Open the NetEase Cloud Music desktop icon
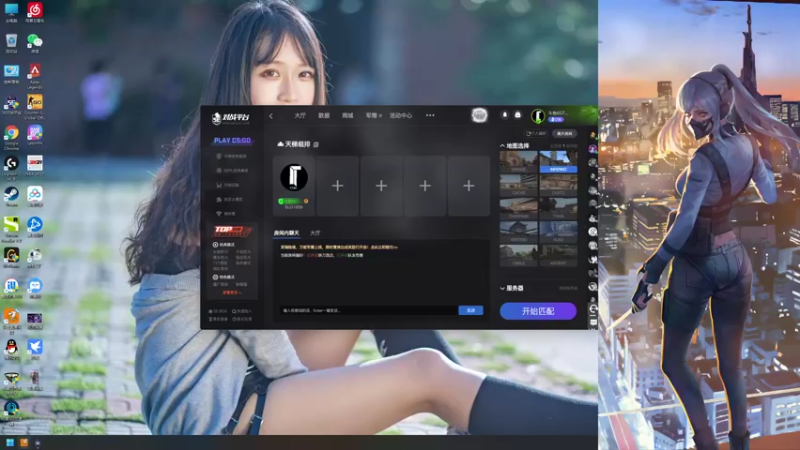The height and width of the screenshot is (450, 800). click(x=35, y=10)
